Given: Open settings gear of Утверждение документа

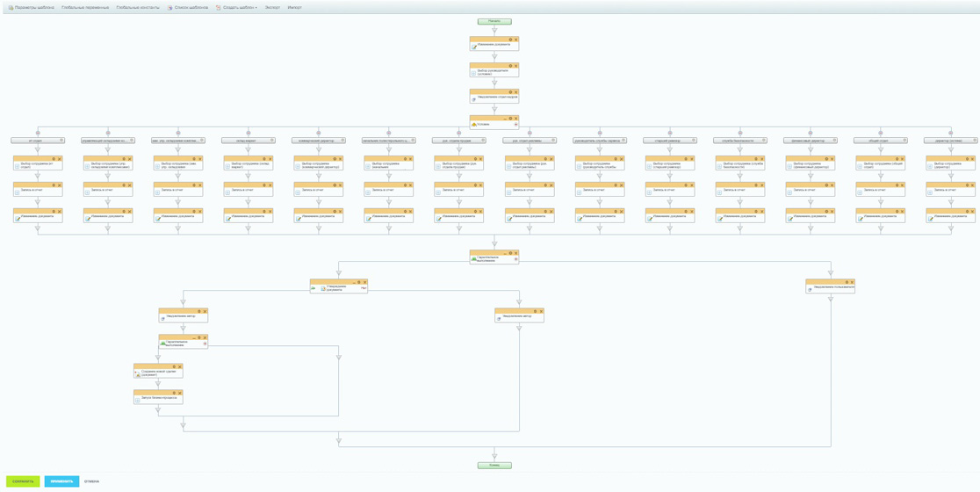Looking at the screenshot, I should (359, 283).
